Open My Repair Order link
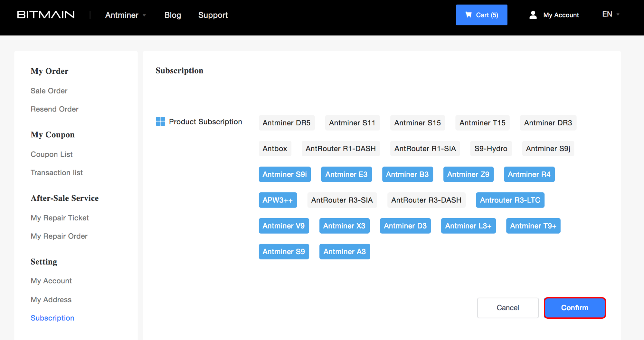The width and height of the screenshot is (644, 340). tap(59, 236)
